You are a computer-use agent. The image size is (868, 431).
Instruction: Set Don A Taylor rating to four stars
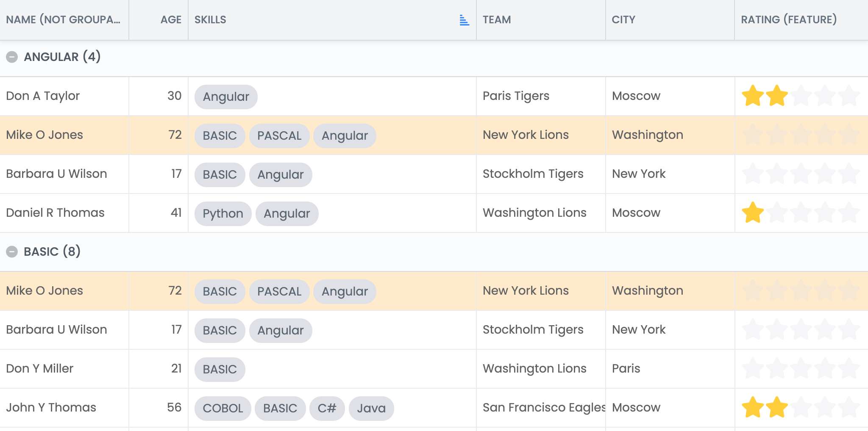click(x=825, y=96)
